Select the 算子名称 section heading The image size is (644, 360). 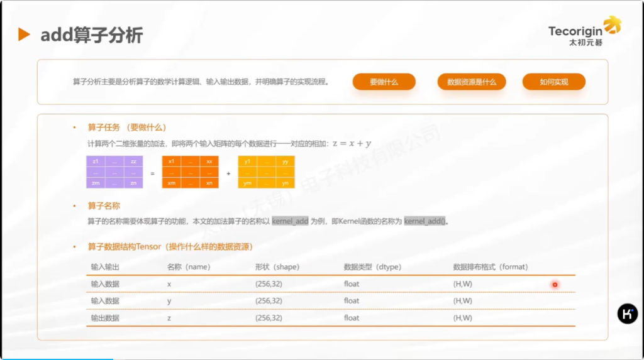point(104,205)
